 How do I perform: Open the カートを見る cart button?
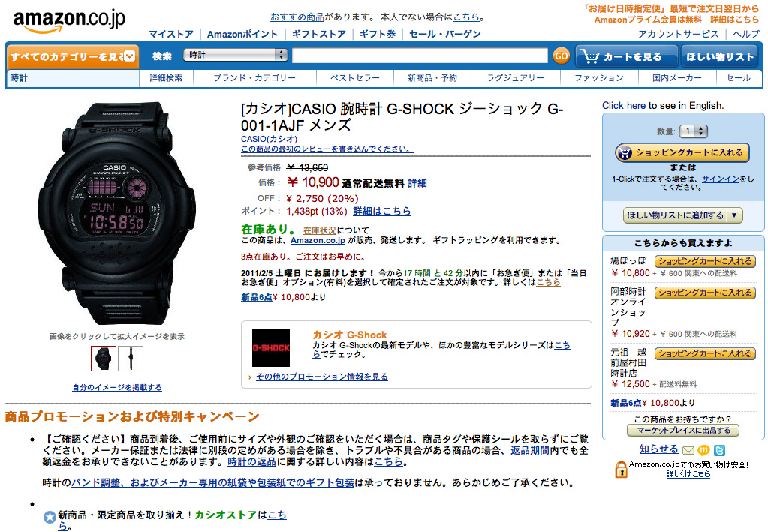tap(626, 56)
